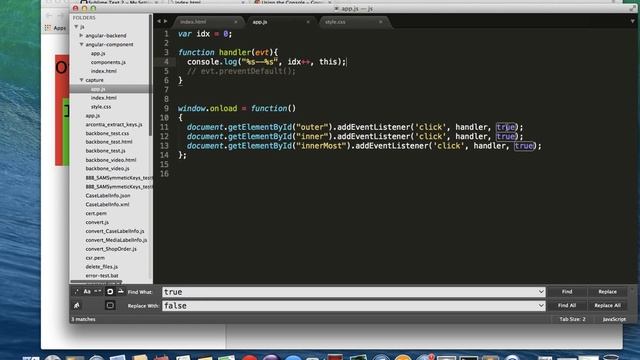Toggle preserve case replace option
The height and width of the screenshot is (360, 640).
(76, 305)
